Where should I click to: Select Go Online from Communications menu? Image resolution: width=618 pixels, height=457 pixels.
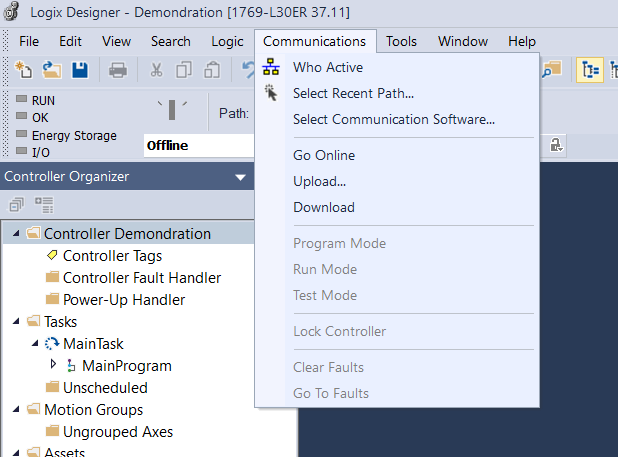(x=323, y=155)
